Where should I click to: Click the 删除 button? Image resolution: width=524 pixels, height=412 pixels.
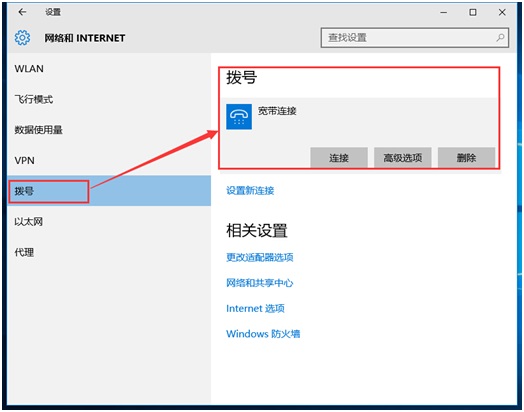pos(467,157)
